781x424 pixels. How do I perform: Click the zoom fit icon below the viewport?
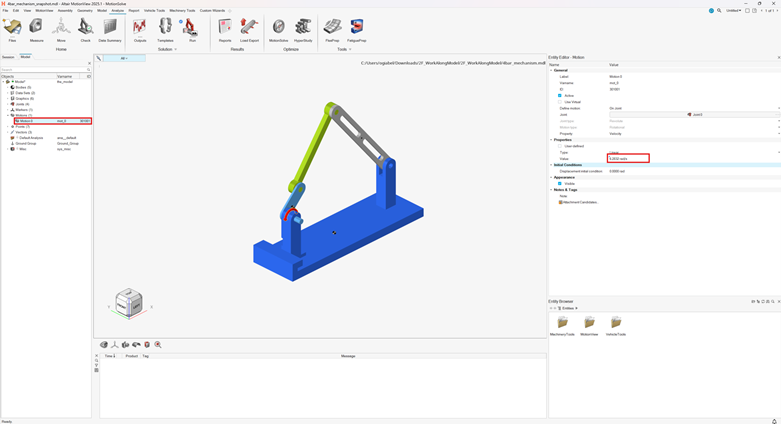tap(158, 345)
